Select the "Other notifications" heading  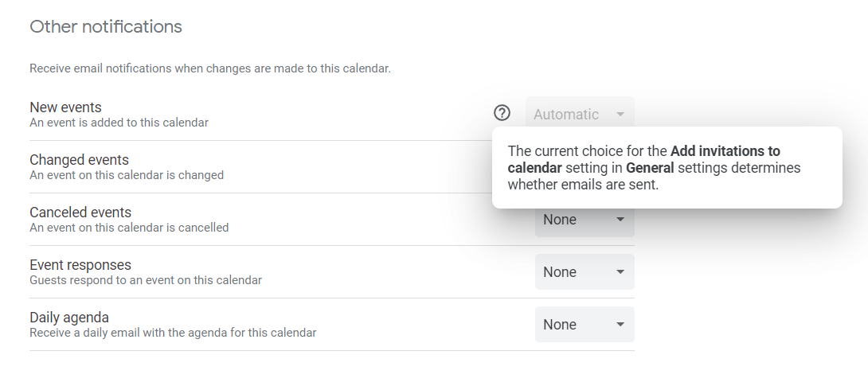(x=106, y=27)
